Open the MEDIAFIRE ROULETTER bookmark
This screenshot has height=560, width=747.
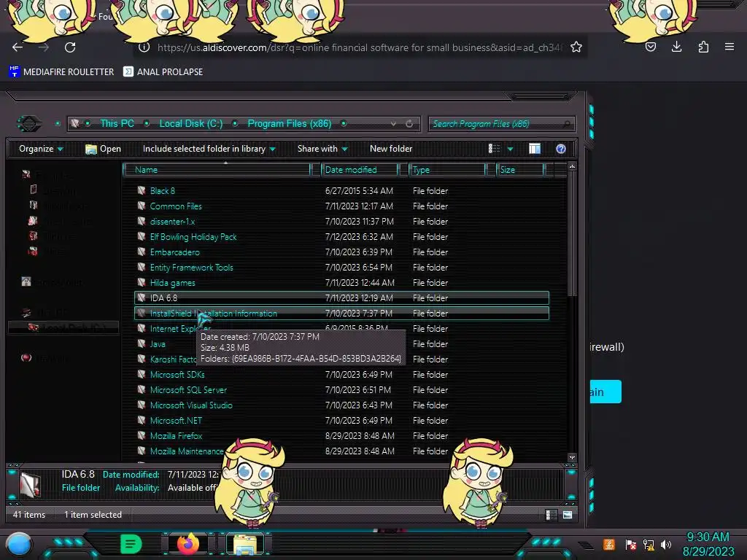tap(61, 72)
